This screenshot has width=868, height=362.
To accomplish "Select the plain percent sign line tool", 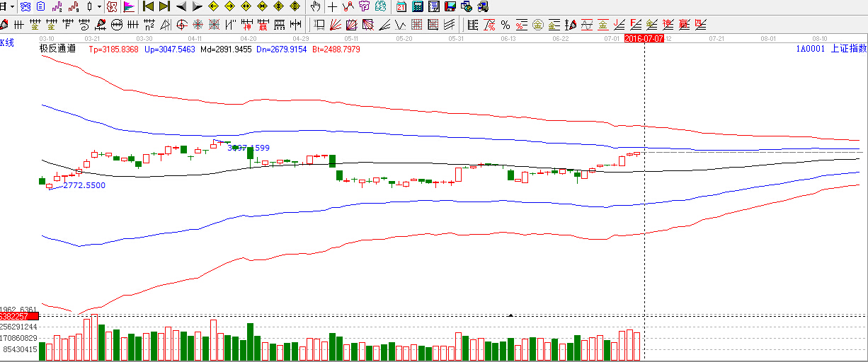I will 506,25.
